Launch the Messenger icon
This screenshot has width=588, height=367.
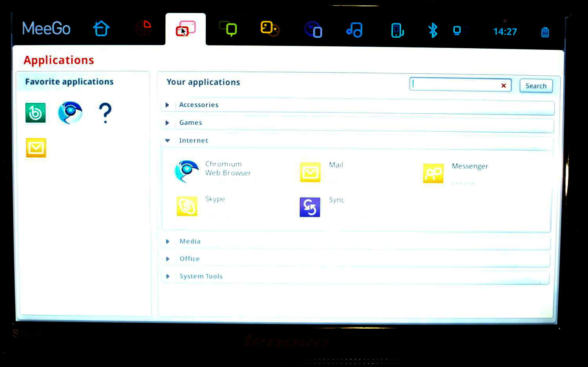tap(434, 173)
